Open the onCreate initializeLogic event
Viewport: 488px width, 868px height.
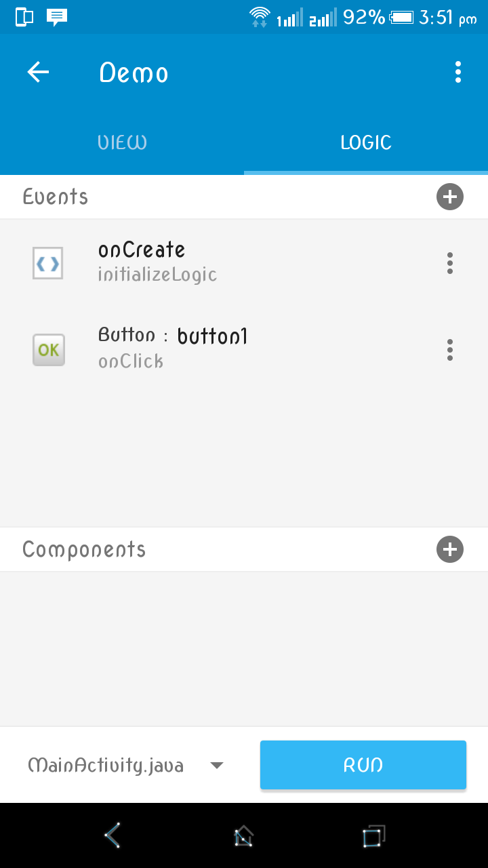pyautogui.click(x=157, y=262)
